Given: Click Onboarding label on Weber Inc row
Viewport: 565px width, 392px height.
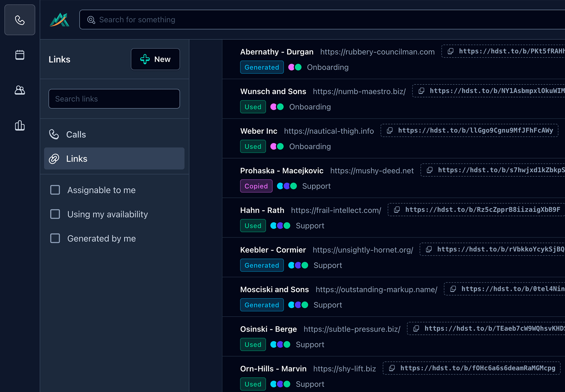Looking at the screenshot, I should tap(310, 146).
